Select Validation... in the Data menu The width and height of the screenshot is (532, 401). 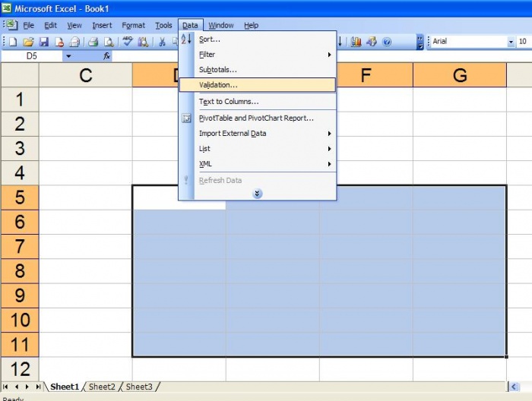click(x=258, y=85)
